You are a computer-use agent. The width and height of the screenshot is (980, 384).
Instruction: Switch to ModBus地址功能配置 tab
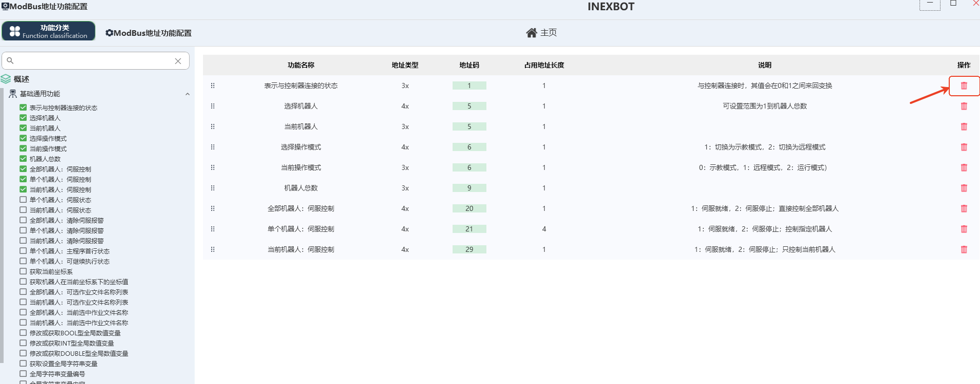[149, 33]
